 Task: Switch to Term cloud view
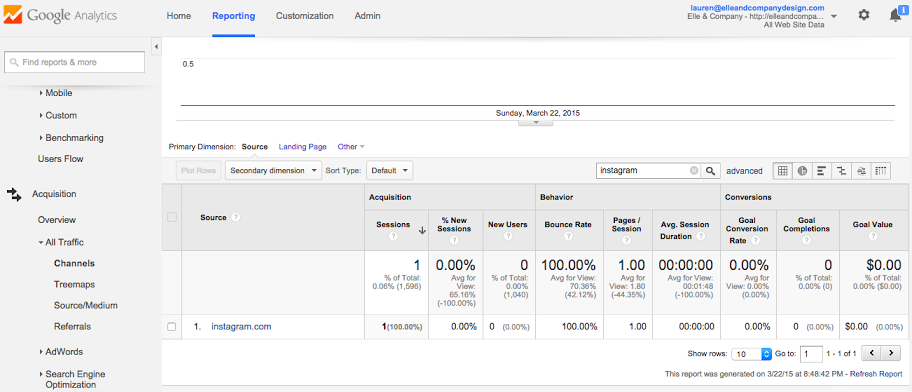[x=861, y=170]
